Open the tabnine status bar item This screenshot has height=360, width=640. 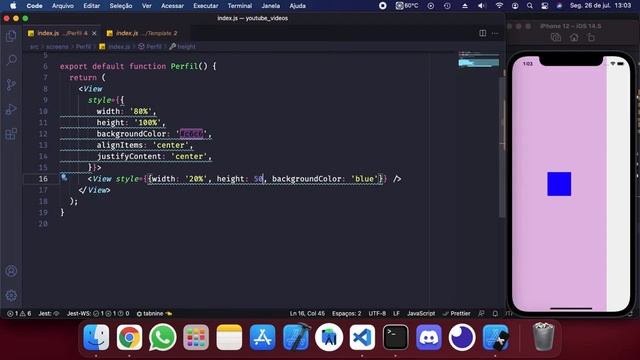tap(154, 313)
